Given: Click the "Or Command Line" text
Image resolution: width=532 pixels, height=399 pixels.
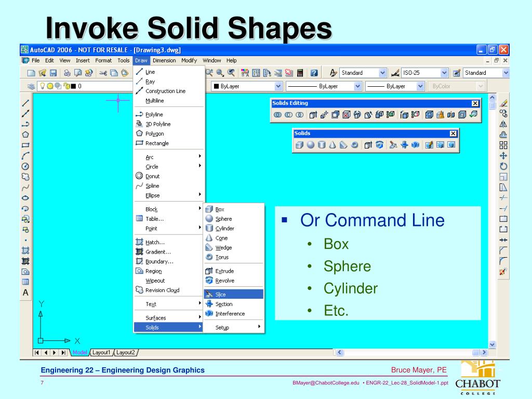Looking at the screenshot, I should [372, 220].
